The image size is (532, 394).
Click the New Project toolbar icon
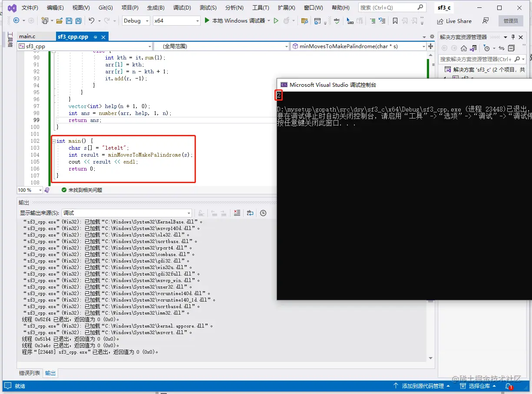coord(44,21)
